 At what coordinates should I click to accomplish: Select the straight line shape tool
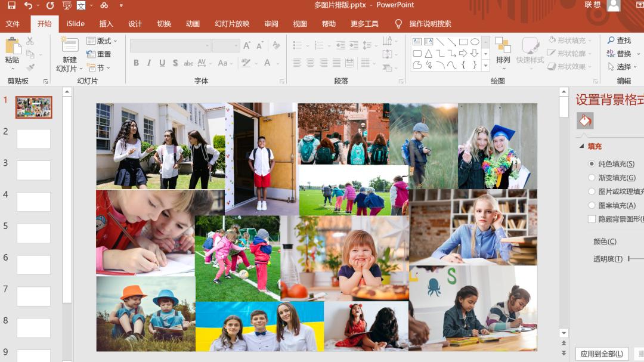(440, 42)
